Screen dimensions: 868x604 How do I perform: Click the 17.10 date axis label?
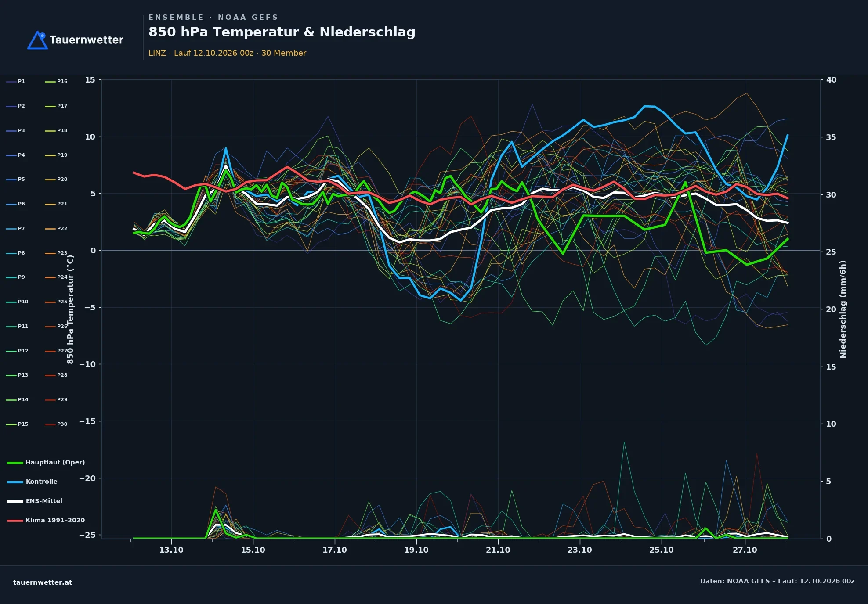(x=335, y=550)
